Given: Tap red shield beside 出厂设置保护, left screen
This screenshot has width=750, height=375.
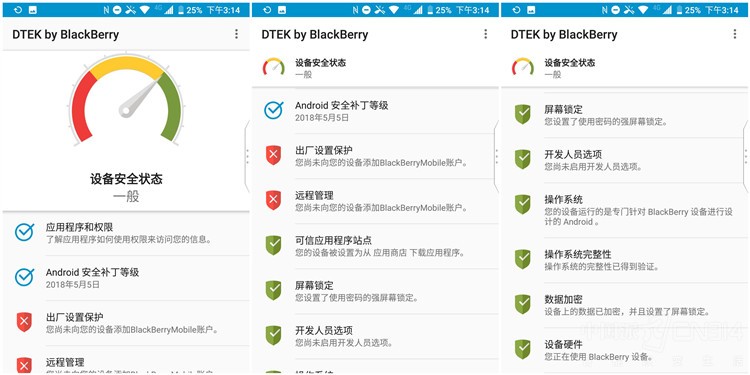Looking at the screenshot, I should tap(24, 322).
